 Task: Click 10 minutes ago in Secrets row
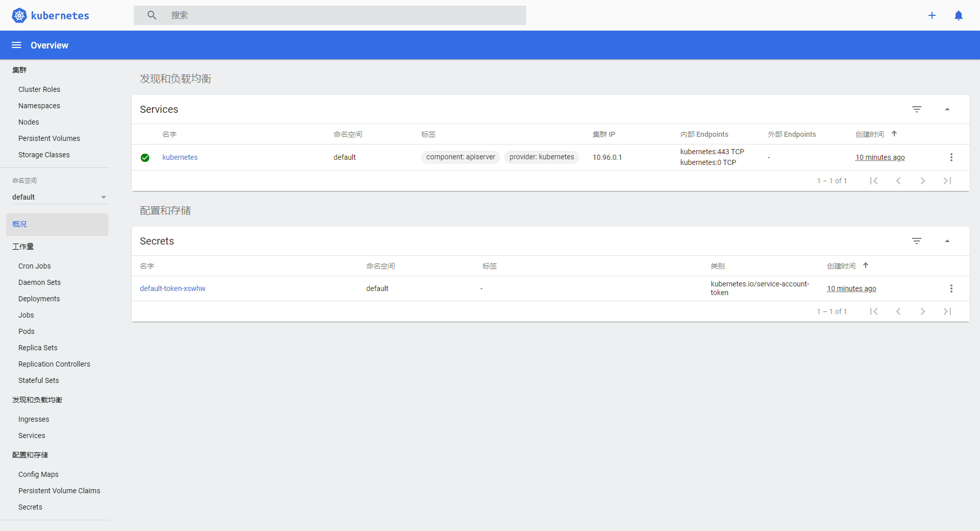click(851, 288)
